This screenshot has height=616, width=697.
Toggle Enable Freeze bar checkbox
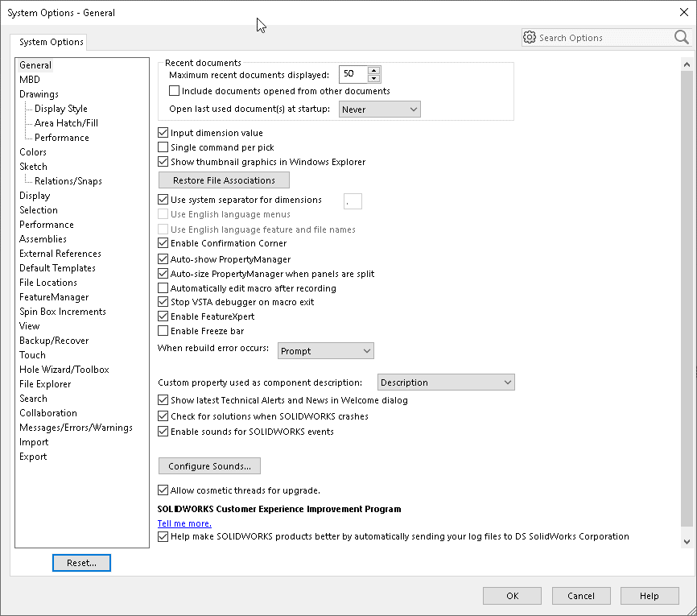[x=163, y=331]
